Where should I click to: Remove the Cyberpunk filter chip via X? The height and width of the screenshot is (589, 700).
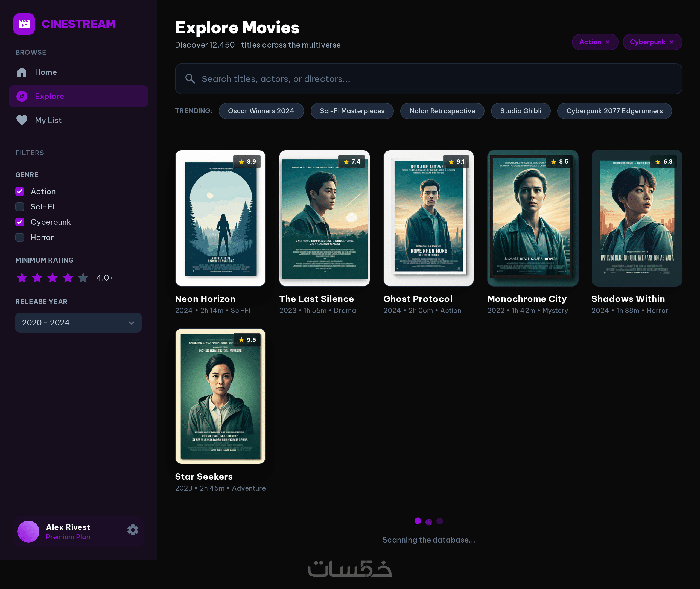[672, 42]
